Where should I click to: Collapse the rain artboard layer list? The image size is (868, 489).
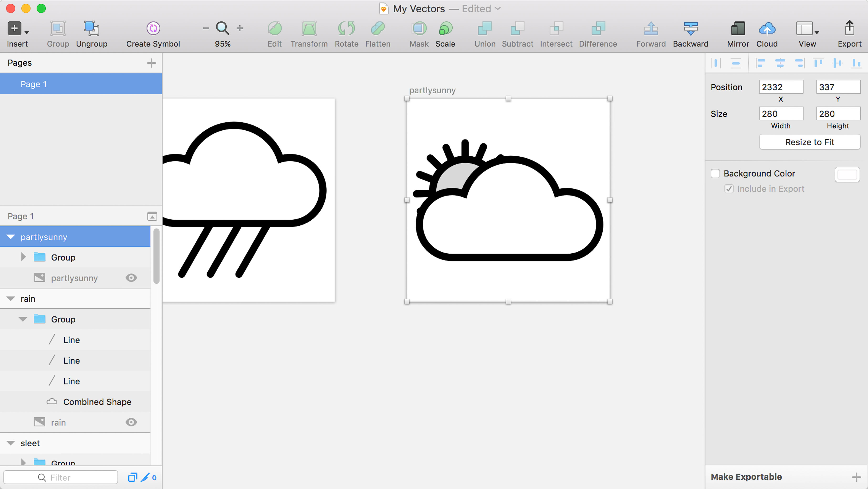coord(11,299)
